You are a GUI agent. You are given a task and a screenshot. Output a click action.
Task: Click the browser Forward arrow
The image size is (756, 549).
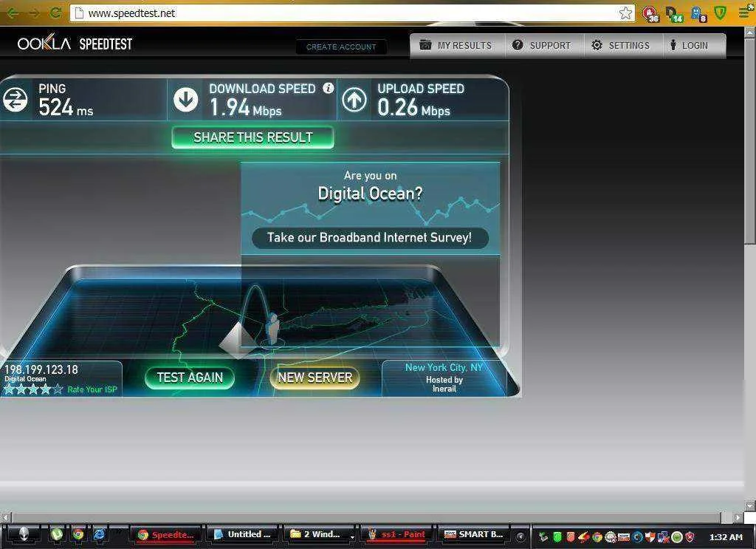click(34, 13)
